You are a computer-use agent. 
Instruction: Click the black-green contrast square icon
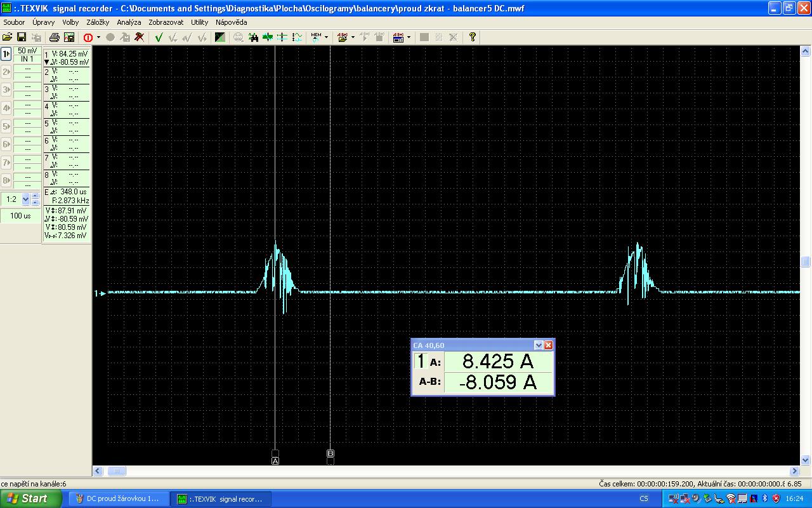click(220, 37)
